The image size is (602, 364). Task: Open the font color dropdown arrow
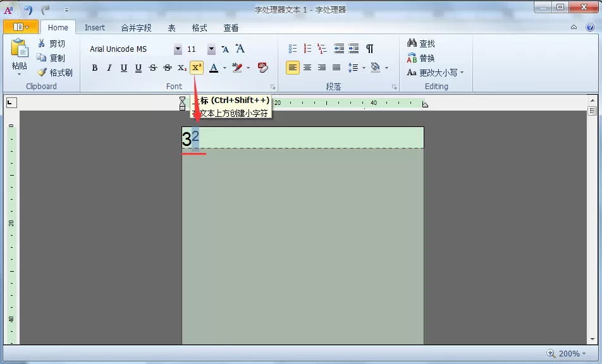point(224,68)
